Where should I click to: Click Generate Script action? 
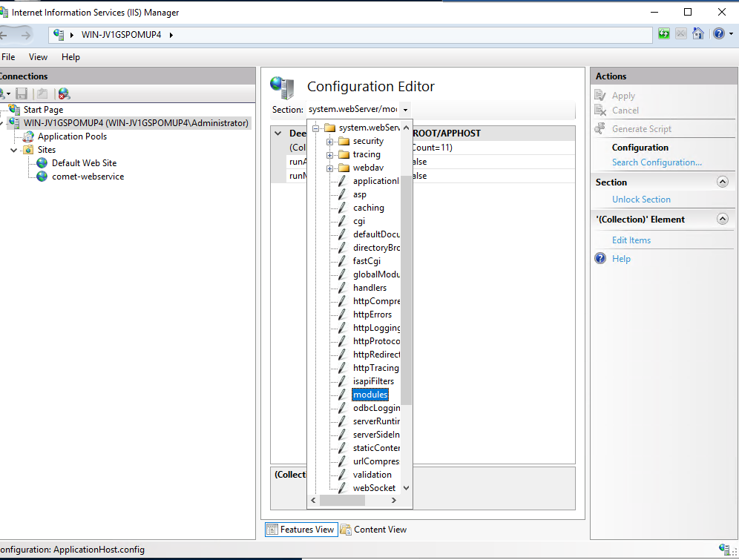point(642,128)
